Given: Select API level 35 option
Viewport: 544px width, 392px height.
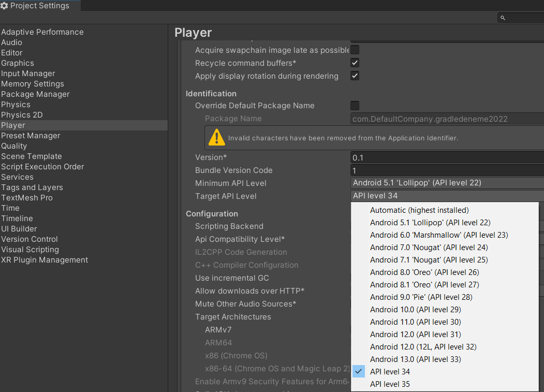Looking at the screenshot, I should [x=390, y=384].
